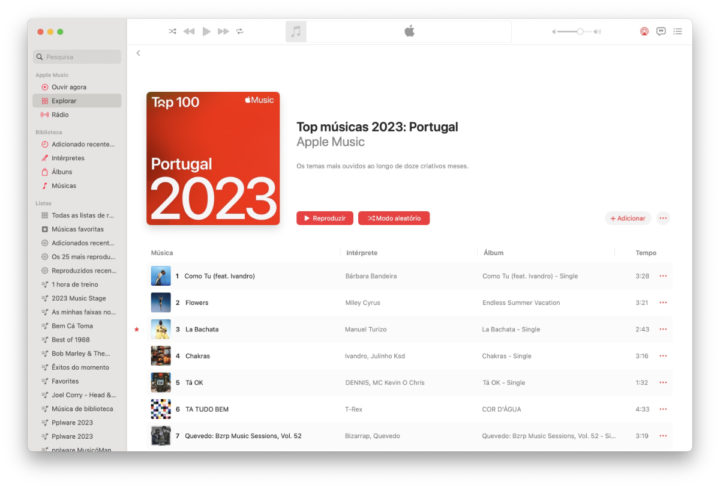Click the Apple Music curator link
Screen dimensions: 720x488
331,142
